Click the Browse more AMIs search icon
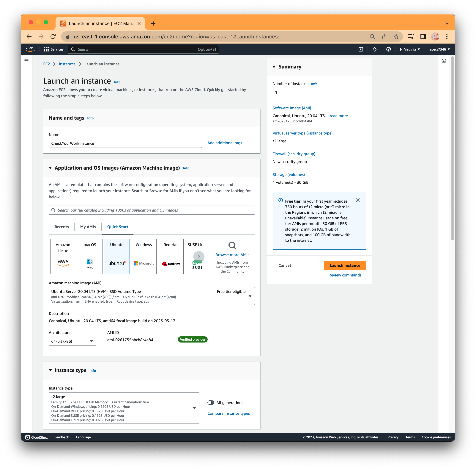This screenshot has width=476, height=469. 232,245
